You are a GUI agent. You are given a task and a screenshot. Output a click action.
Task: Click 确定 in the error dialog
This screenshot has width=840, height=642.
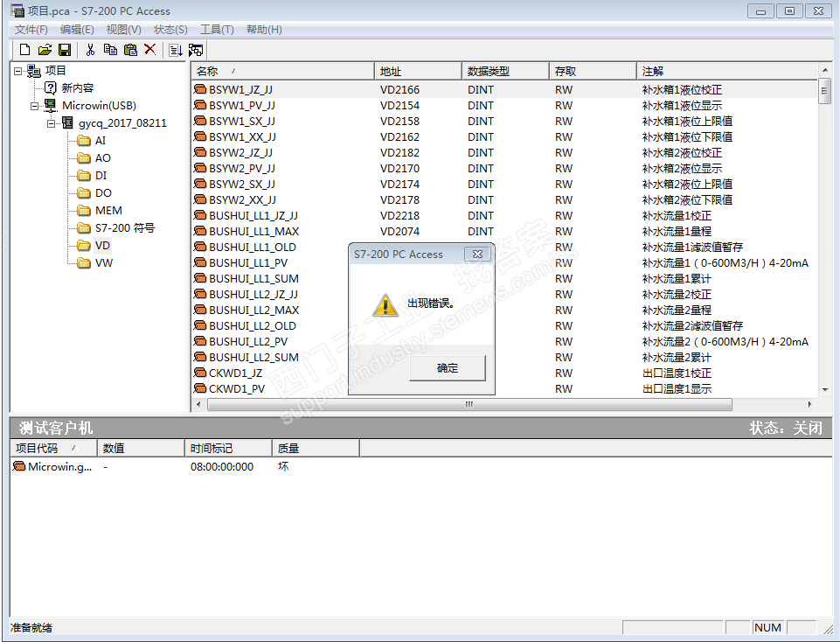tap(448, 368)
